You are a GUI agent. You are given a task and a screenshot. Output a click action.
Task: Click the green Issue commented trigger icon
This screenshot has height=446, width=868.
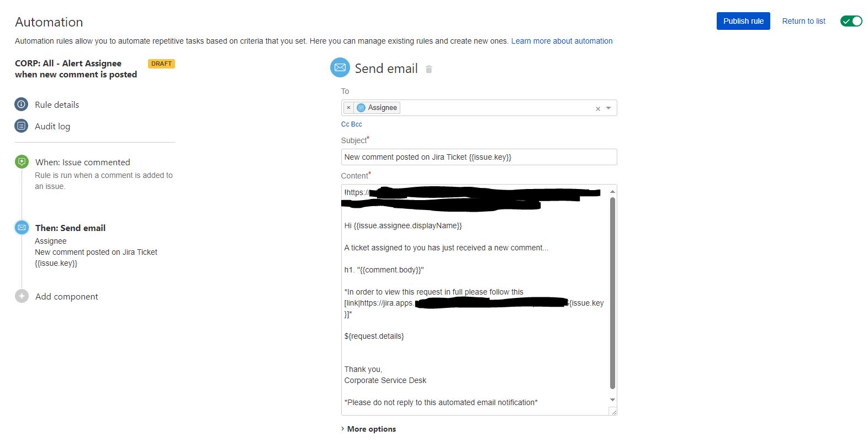pyautogui.click(x=22, y=162)
